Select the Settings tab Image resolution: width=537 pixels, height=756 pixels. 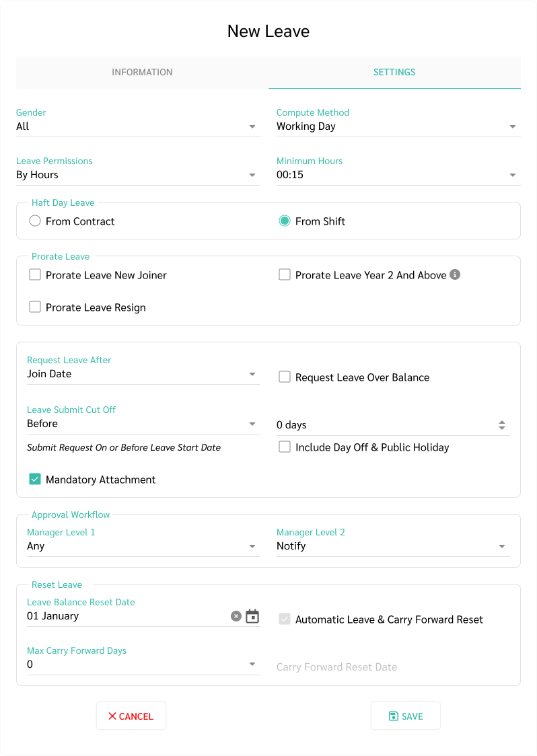(394, 73)
